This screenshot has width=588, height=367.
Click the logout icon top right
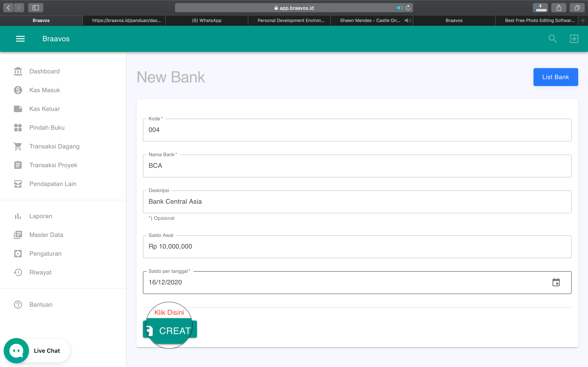pyautogui.click(x=574, y=39)
